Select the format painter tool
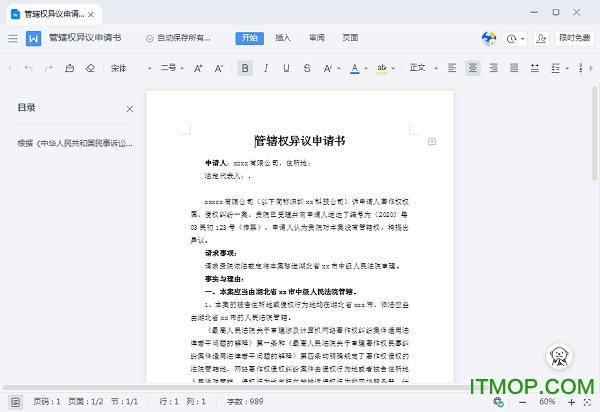The height and width of the screenshot is (412, 600). tap(69, 68)
